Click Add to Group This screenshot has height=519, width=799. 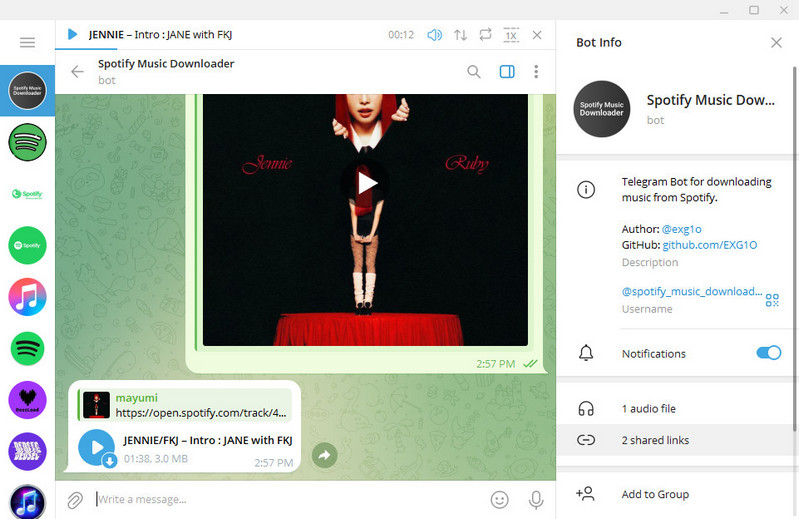(674, 494)
